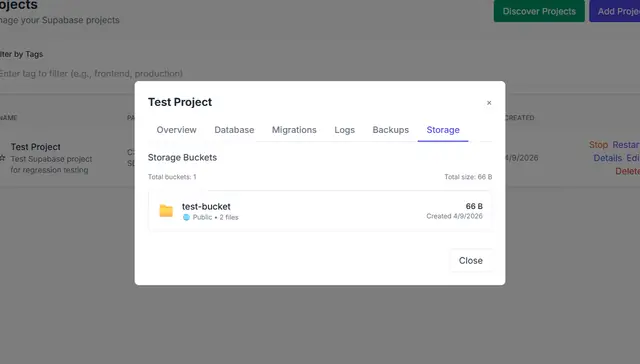Click the Total buckets: 1 label
Image resolution: width=640 pixels, height=364 pixels.
[x=172, y=177]
